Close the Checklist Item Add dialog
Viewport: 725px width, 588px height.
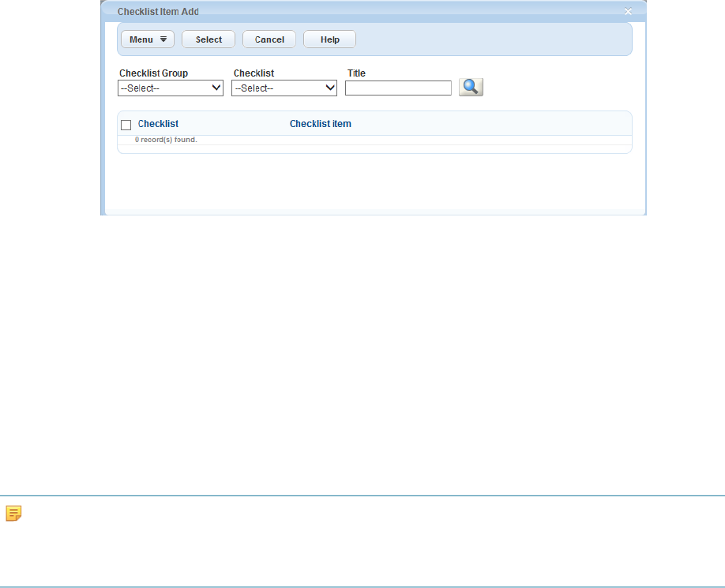[x=627, y=11]
